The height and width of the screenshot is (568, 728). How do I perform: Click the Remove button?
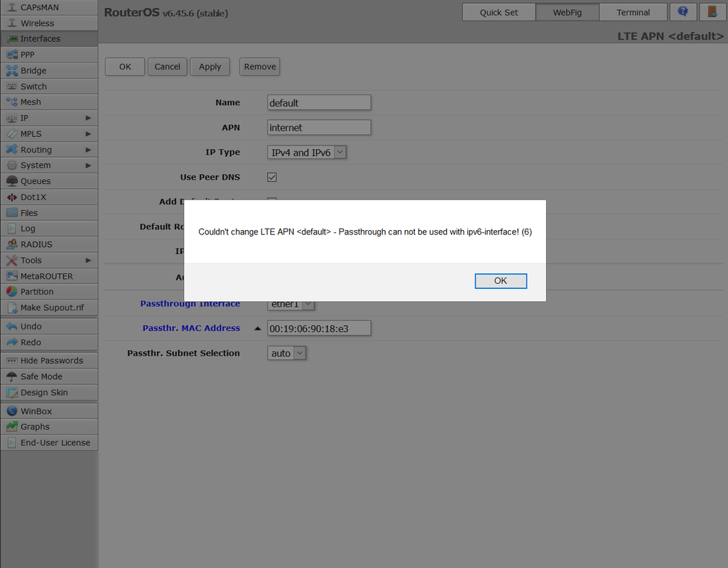coord(259,66)
